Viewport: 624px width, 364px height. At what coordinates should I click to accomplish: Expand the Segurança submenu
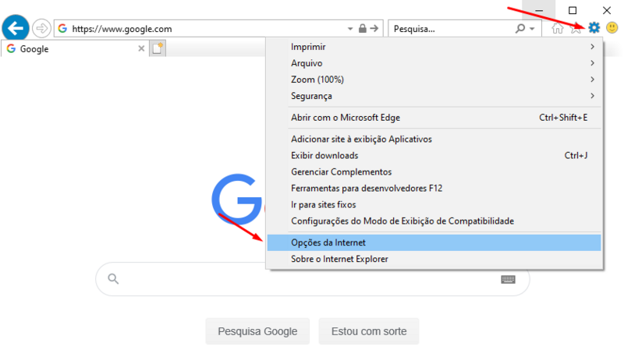(x=434, y=96)
